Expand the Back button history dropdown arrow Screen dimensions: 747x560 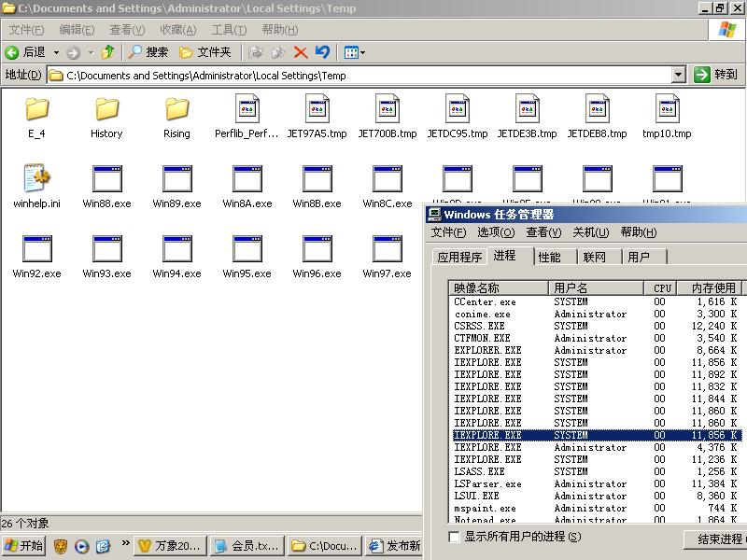click(x=56, y=52)
